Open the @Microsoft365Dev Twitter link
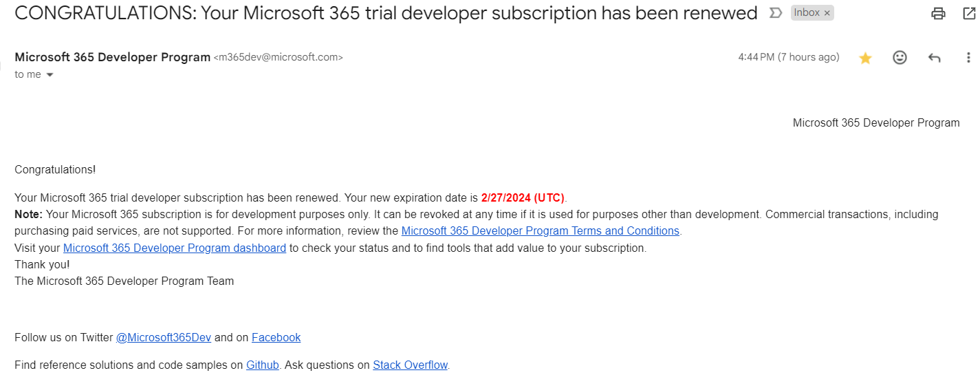 [164, 337]
